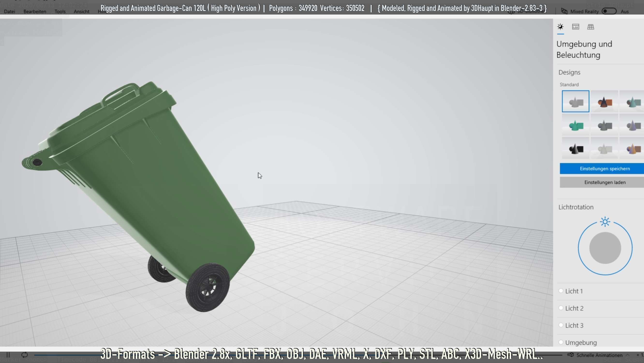Click Einstellungen laden button
The width and height of the screenshot is (644, 363).
[x=602, y=182]
